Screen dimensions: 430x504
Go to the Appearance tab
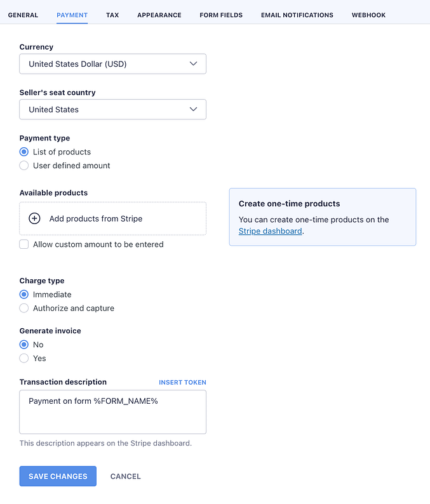pyautogui.click(x=159, y=15)
